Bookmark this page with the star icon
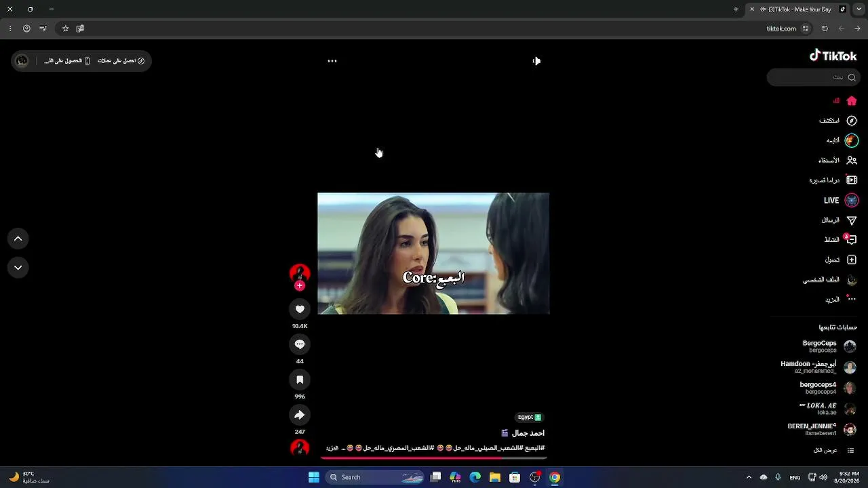This screenshot has width=868, height=488. (x=65, y=28)
